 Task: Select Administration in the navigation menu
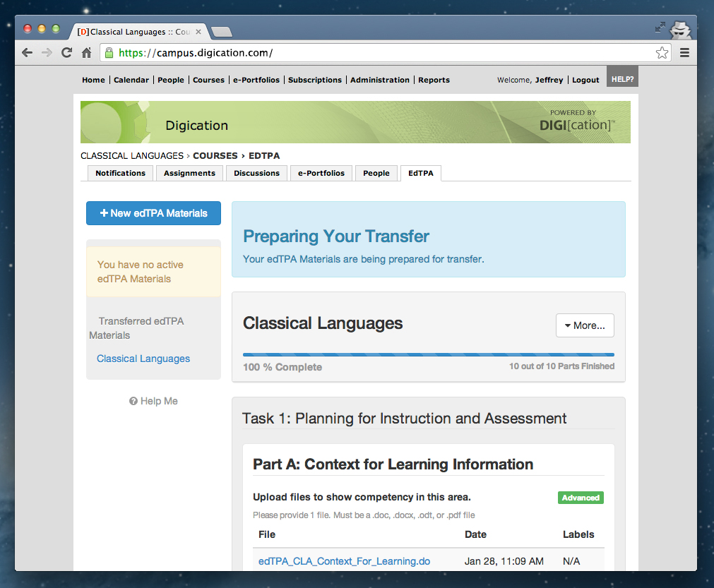[379, 80]
